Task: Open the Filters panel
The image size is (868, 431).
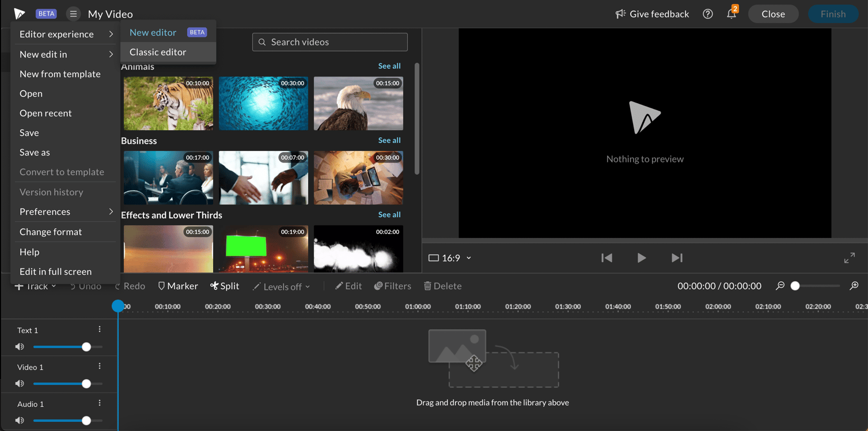Action: click(x=392, y=285)
